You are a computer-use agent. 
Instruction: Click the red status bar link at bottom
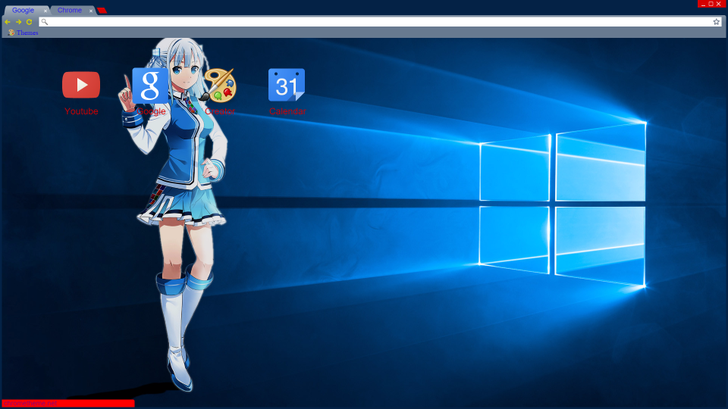pyautogui.click(x=68, y=403)
